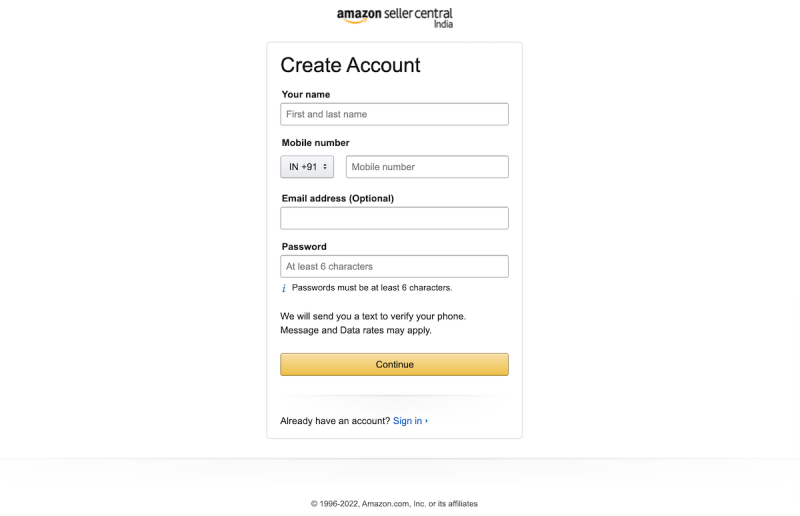
Task: Click the Amazon copyright footer text
Action: pyautogui.click(x=394, y=504)
